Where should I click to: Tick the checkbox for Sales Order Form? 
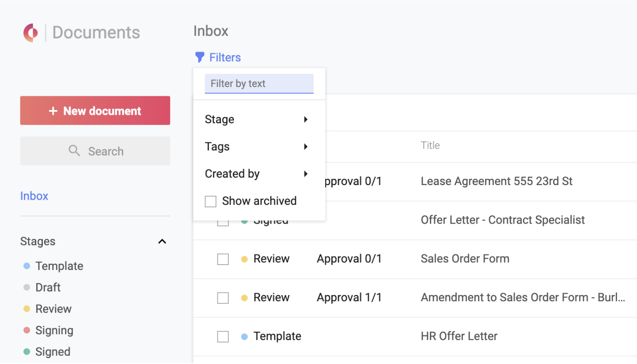tap(223, 259)
